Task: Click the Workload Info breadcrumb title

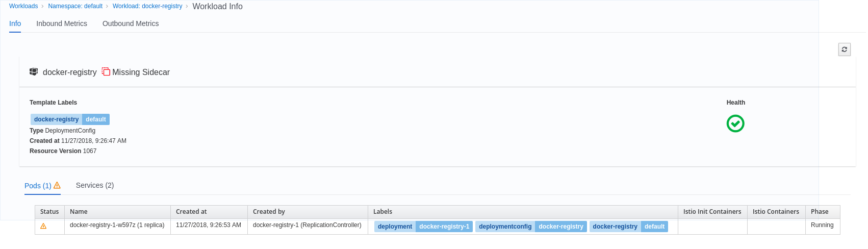Action: point(217,6)
